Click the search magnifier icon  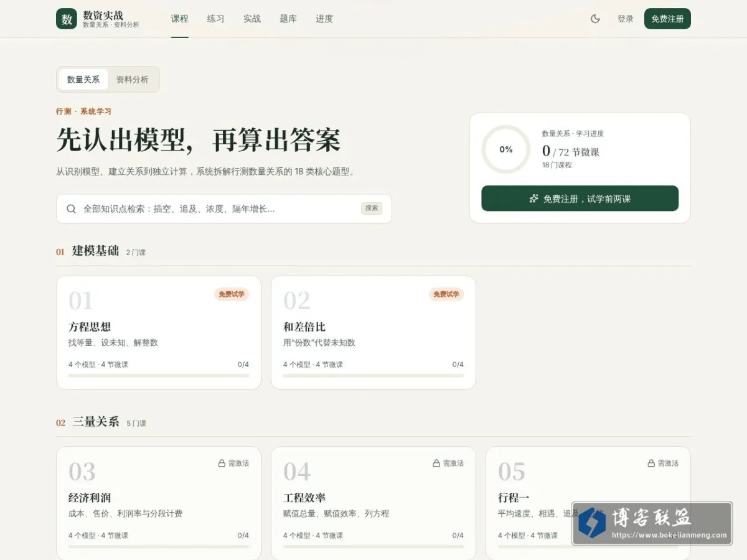coord(72,209)
